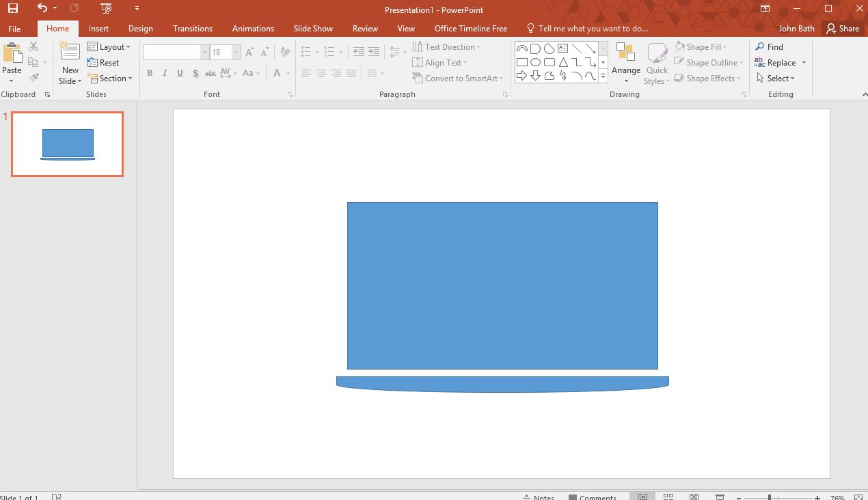This screenshot has height=500, width=868.
Task: Open the Slide Show tab
Action: pyautogui.click(x=313, y=29)
